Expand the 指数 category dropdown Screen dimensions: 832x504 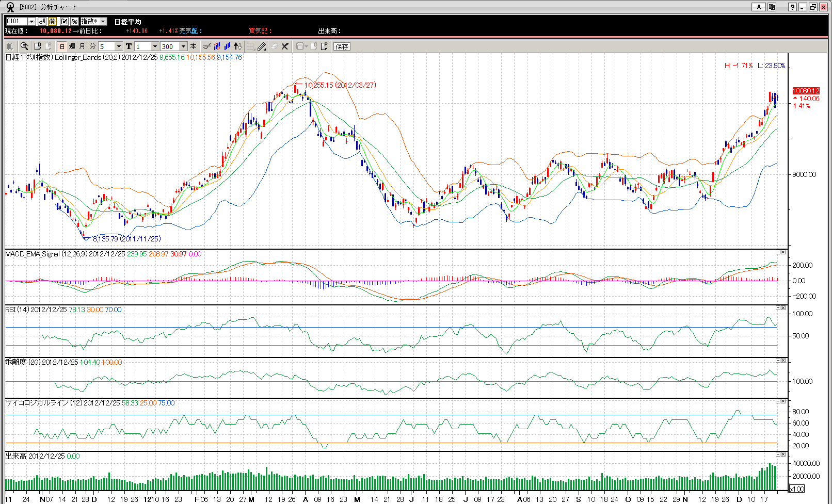pos(103,21)
